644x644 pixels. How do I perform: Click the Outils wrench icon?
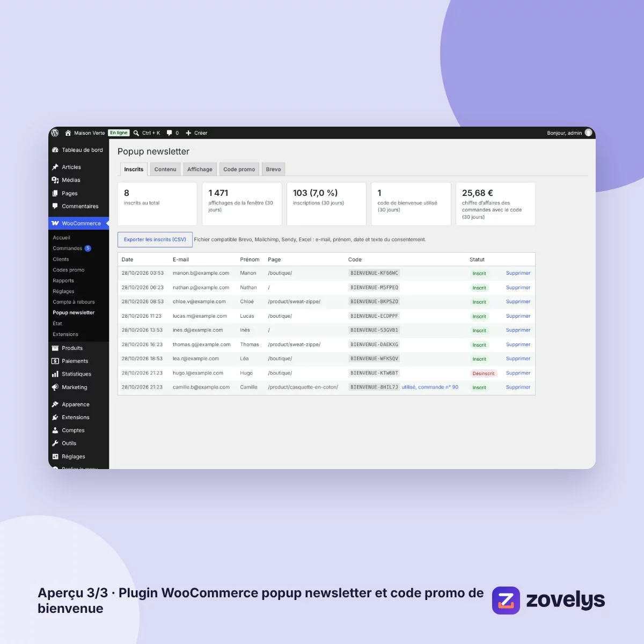click(x=55, y=443)
